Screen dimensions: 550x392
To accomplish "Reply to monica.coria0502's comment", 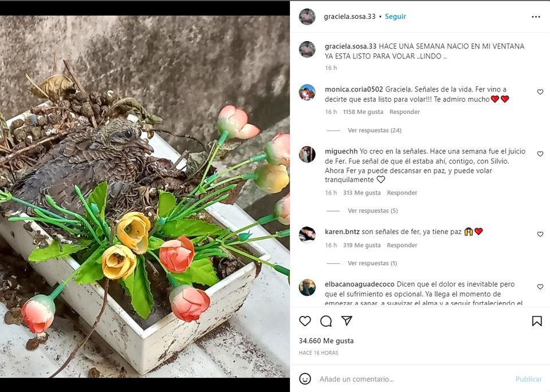I will pyautogui.click(x=404, y=112).
